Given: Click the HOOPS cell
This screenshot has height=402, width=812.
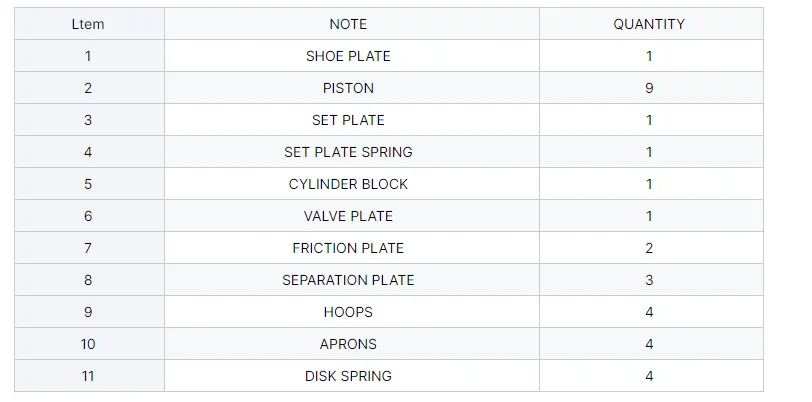Looking at the screenshot, I should pyautogui.click(x=352, y=312).
